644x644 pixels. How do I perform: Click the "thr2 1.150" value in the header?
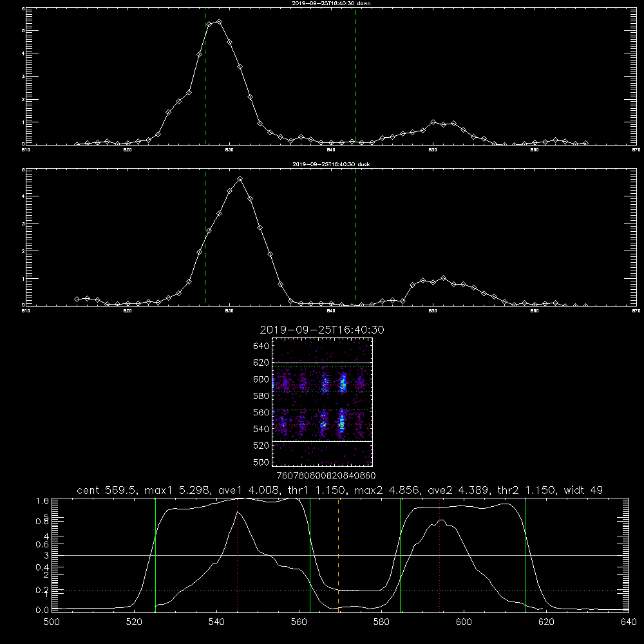pyautogui.click(x=527, y=490)
